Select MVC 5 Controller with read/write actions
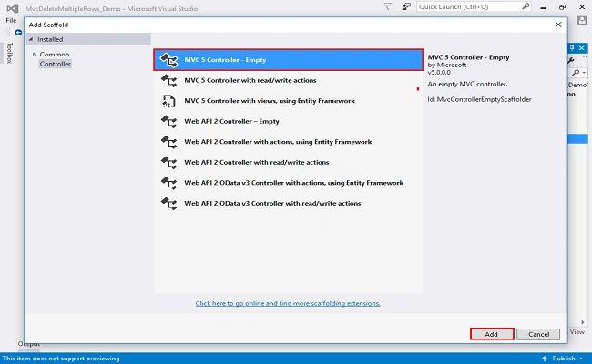 [x=288, y=80]
